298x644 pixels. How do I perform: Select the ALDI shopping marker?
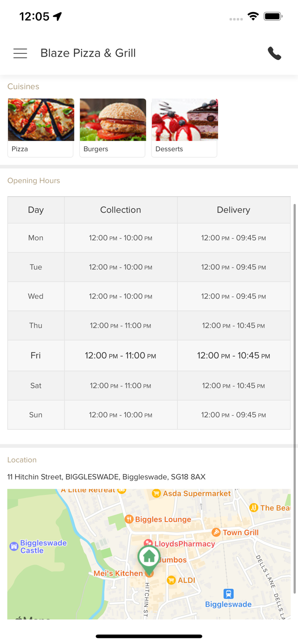pos(171,580)
